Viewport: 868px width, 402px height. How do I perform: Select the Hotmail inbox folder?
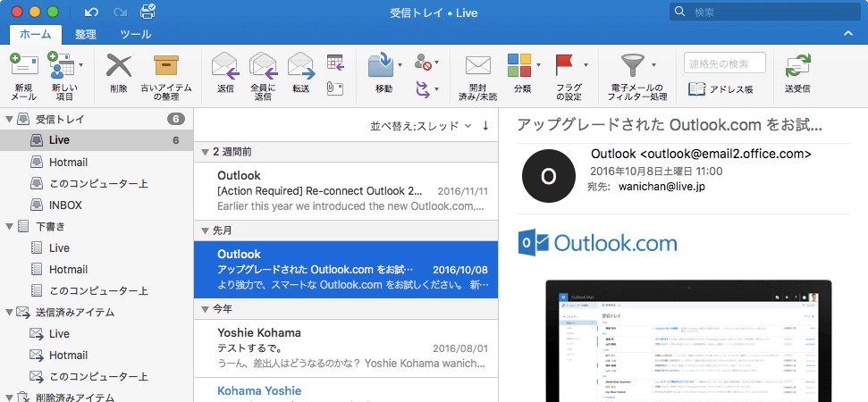click(x=97, y=162)
